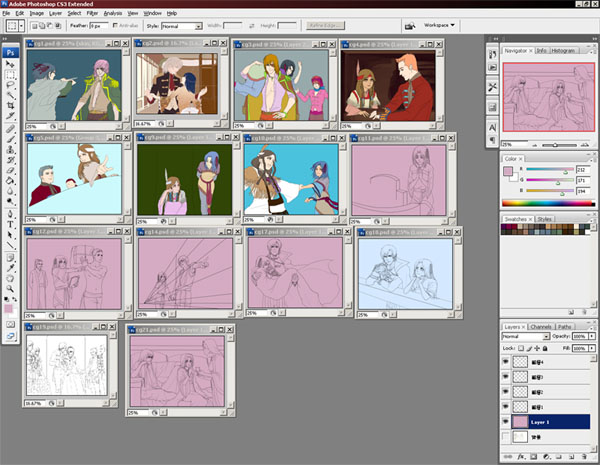Select the Blur tool

tap(10, 191)
